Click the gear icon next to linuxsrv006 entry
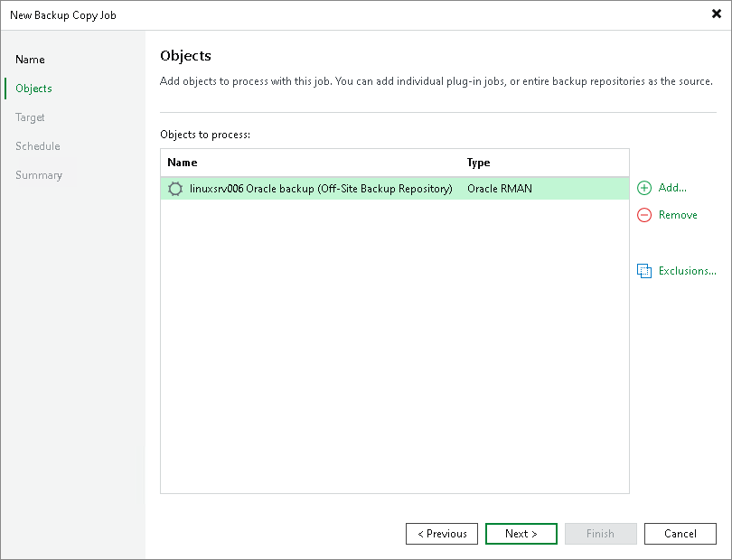Viewport: 732px width, 560px height. click(175, 189)
